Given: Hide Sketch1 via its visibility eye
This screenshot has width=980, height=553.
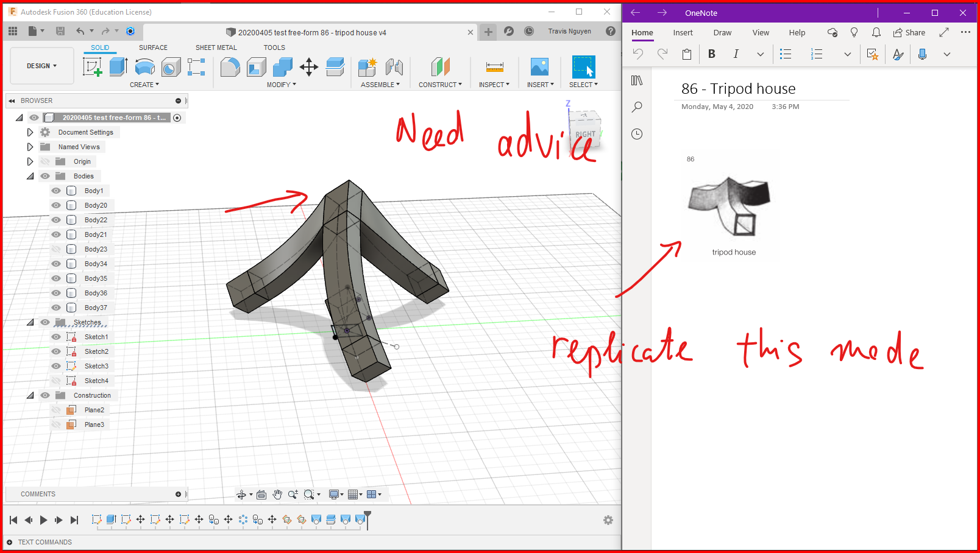Looking at the screenshot, I should pyautogui.click(x=55, y=337).
